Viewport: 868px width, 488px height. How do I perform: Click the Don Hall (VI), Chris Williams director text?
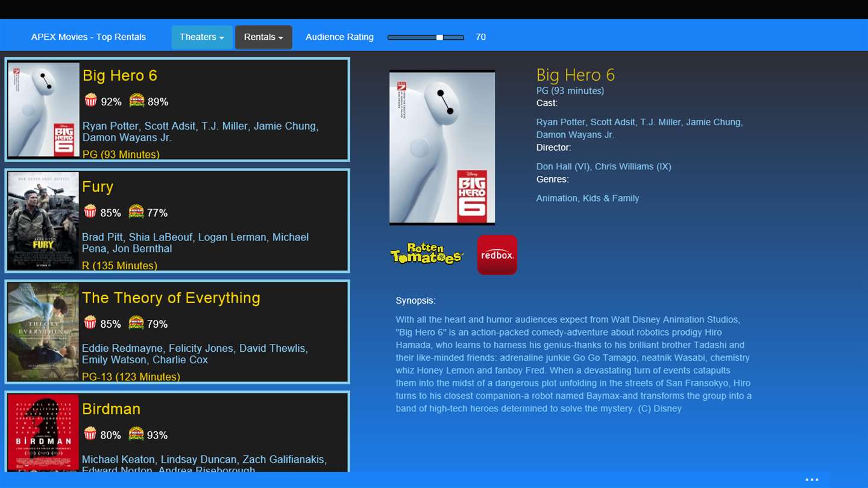[603, 166]
